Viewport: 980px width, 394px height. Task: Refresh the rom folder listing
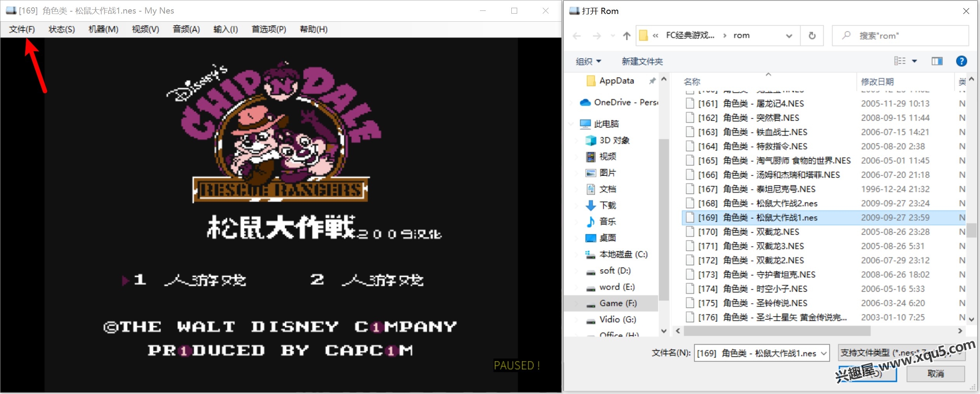pyautogui.click(x=812, y=36)
